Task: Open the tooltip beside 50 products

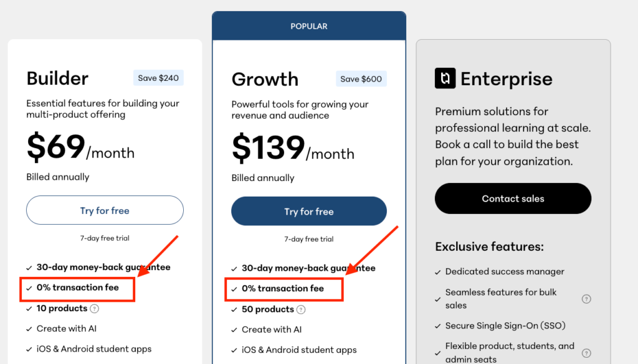Action: pyautogui.click(x=301, y=309)
